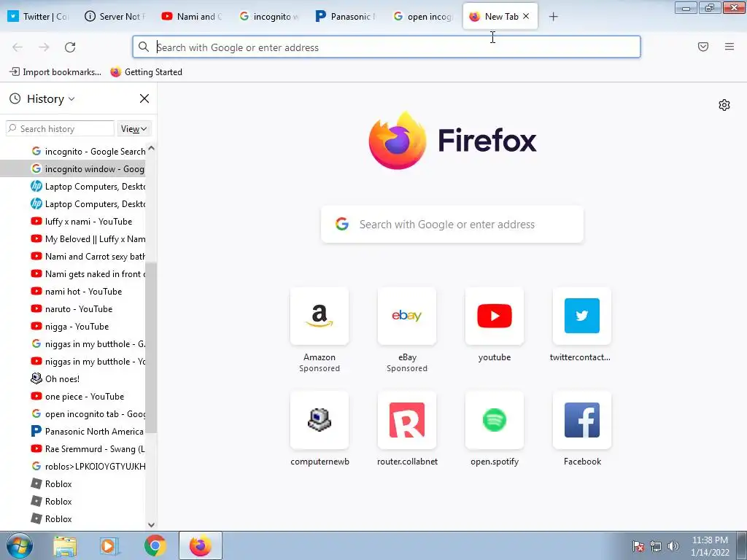Close the History sidebar
The width and height of the screenshot is (747, 560).
(144, 98)
